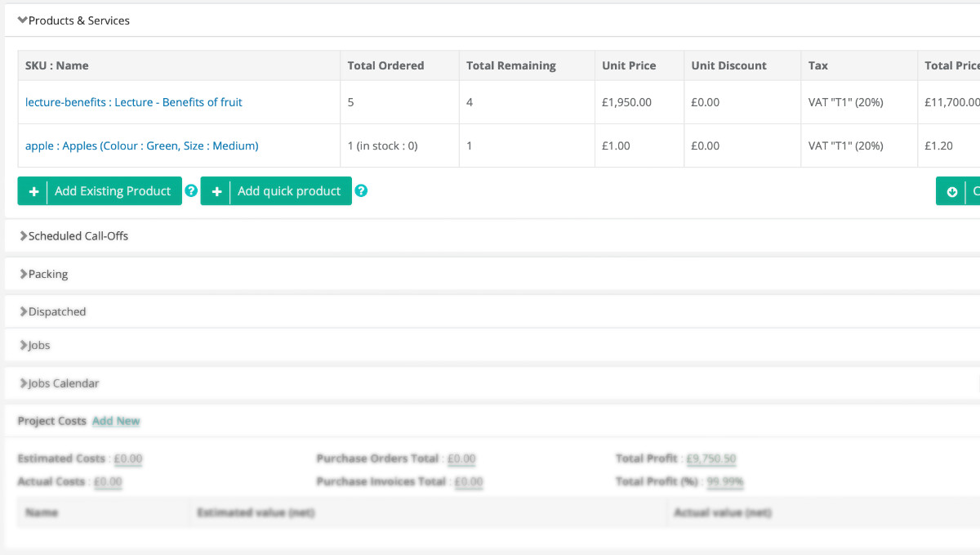The image size is (980, 555).
Task: Open the apple : Apples product link
Action: (141, 145)
